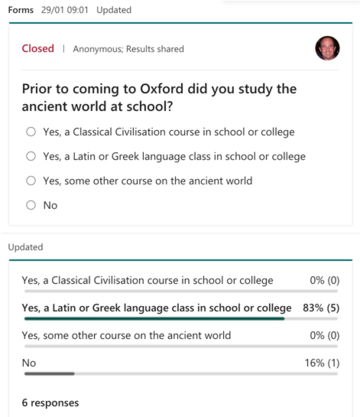360x417 pixels.
Task: Click the Anonymous; Results shared text
Action: tap(128, 49)
